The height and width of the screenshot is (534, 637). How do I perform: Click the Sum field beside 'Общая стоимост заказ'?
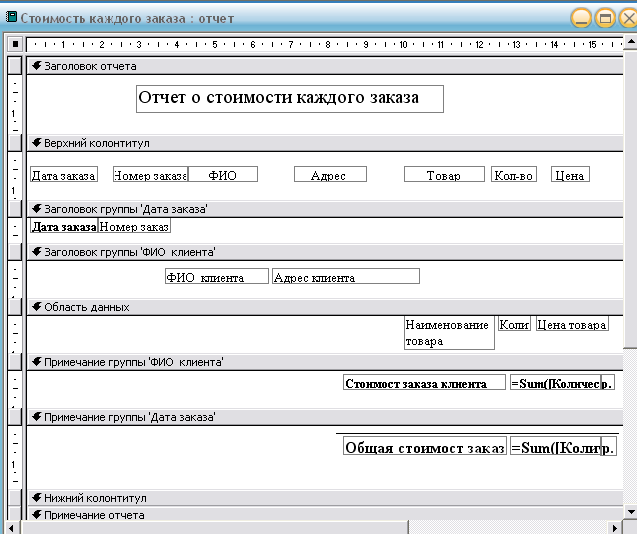[x=554, y=448]
